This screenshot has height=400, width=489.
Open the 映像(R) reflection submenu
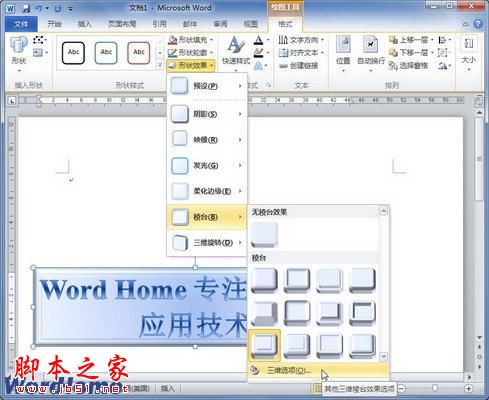207,140
